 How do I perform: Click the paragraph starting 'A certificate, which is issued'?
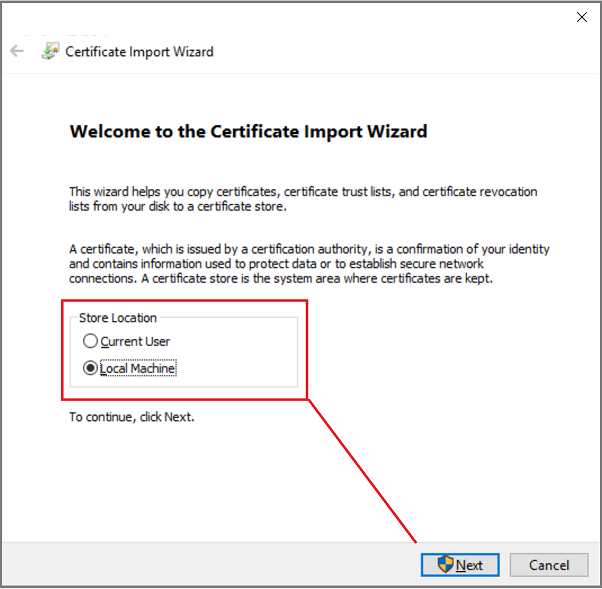click(309, 264)
